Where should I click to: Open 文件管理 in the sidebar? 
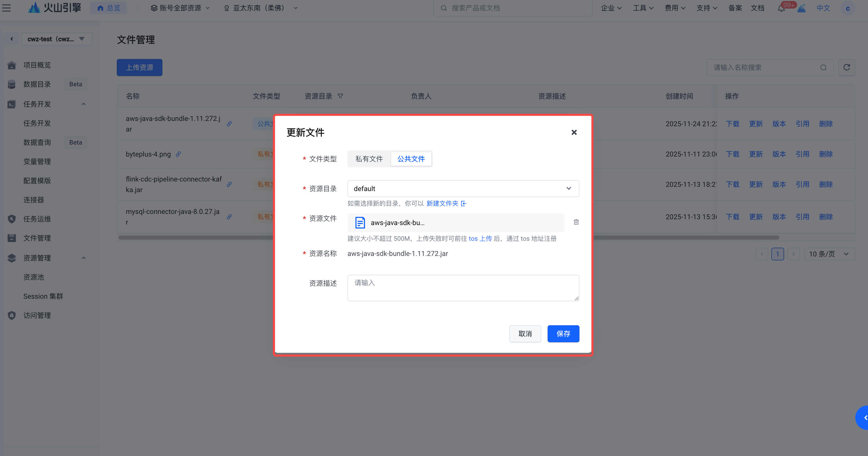pos(37,238)
